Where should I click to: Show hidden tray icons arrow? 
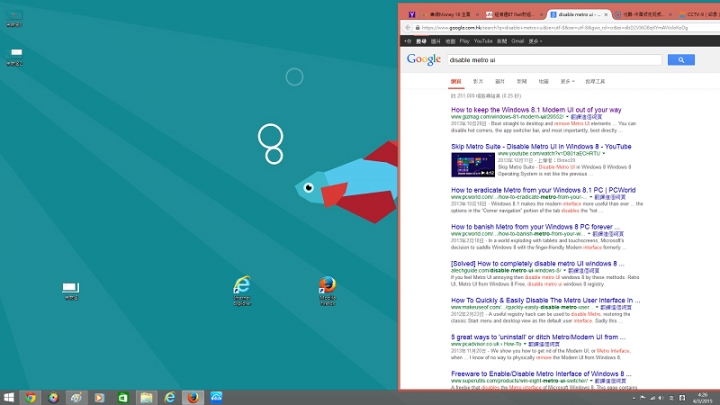click(634, 398)
